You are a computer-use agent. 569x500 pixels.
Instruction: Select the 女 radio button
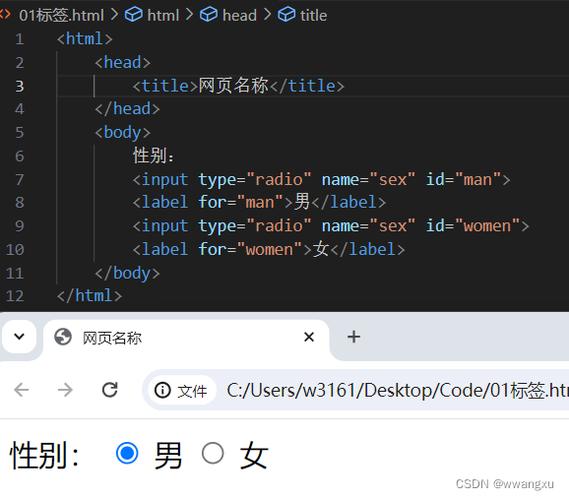point(213,453)
